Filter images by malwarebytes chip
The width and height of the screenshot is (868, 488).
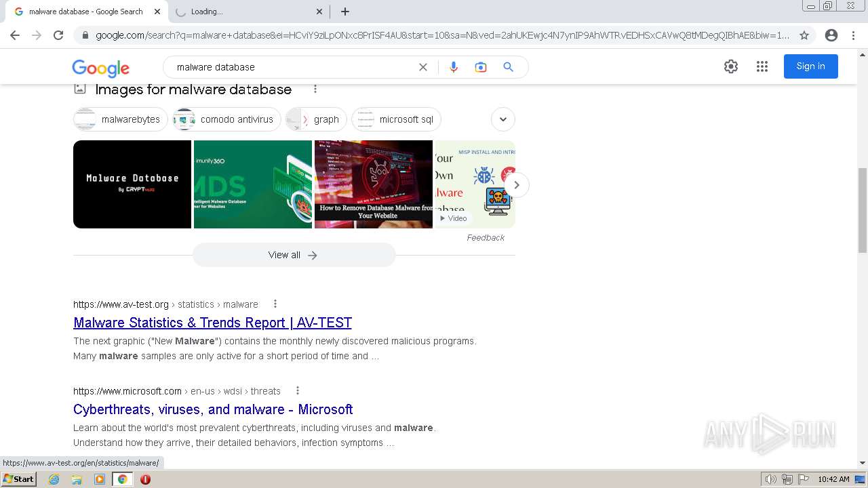tap(121, 119)
